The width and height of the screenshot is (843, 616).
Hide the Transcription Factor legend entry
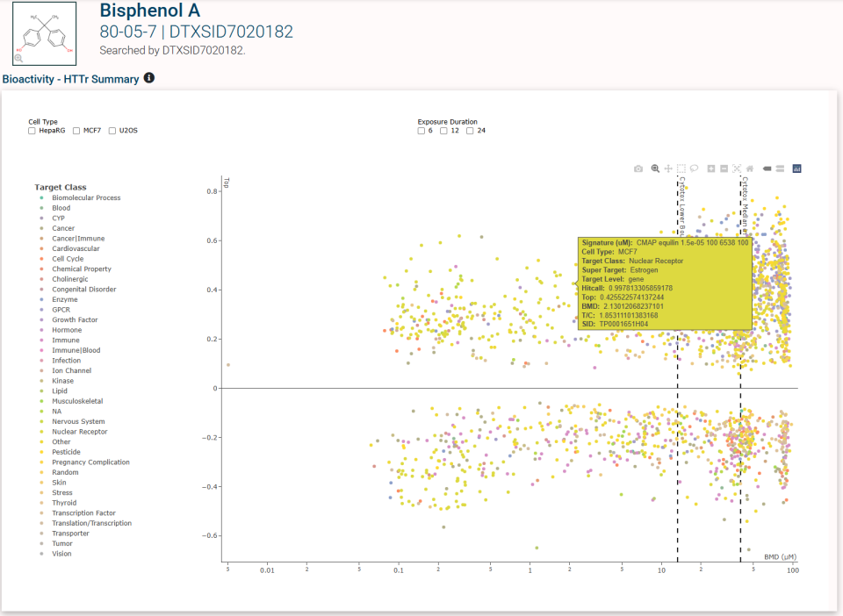(83, 513)
